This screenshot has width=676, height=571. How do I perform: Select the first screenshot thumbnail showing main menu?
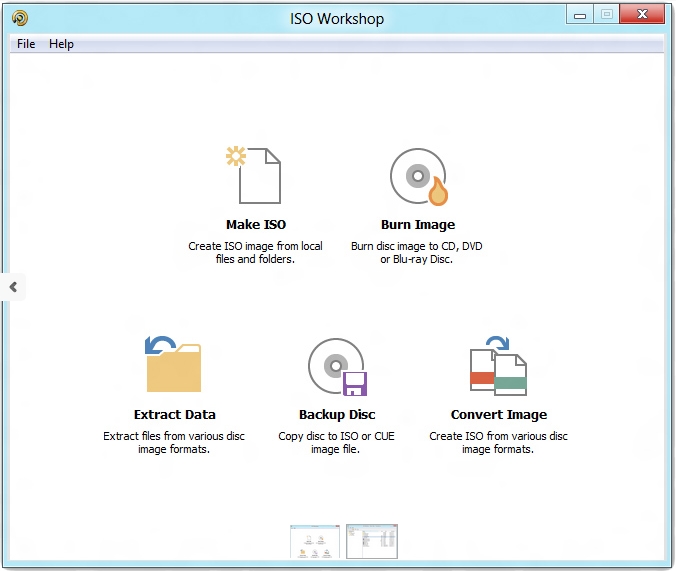[x=315, y=541]
